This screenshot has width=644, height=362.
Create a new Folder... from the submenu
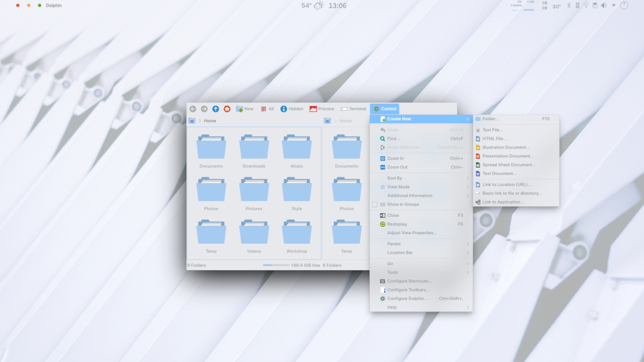[x=516, y=119]
